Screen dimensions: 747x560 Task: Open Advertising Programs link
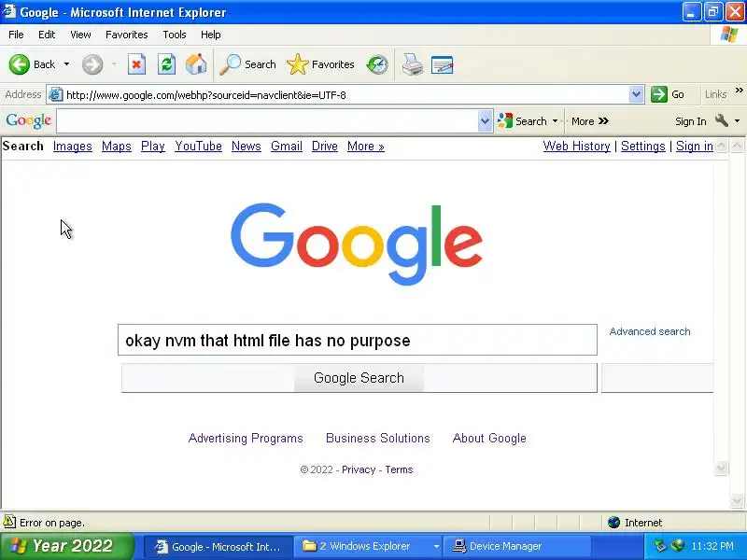246,438
